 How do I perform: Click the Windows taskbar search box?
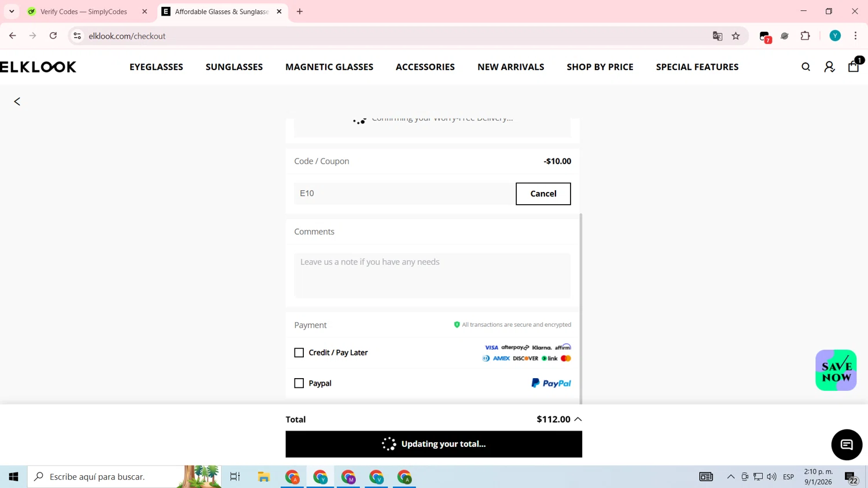pyautogui.click(x=124, y=477)
